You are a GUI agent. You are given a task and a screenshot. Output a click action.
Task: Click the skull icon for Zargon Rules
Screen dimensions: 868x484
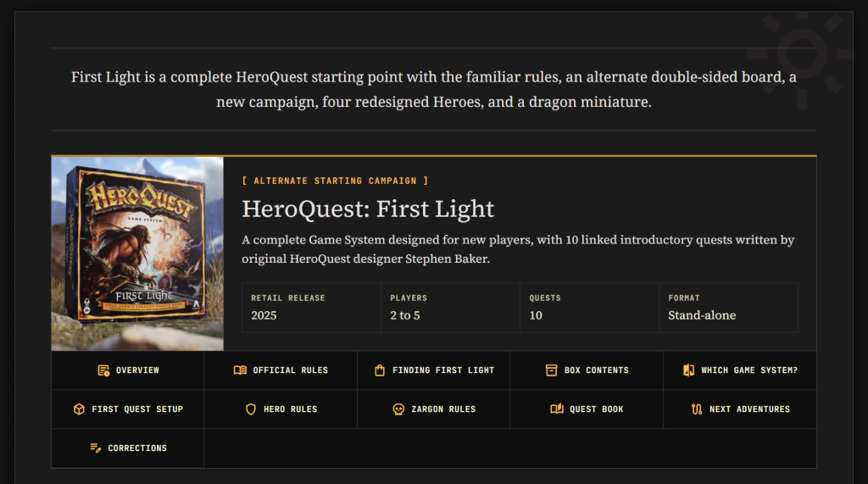click(x=398, y=409)
